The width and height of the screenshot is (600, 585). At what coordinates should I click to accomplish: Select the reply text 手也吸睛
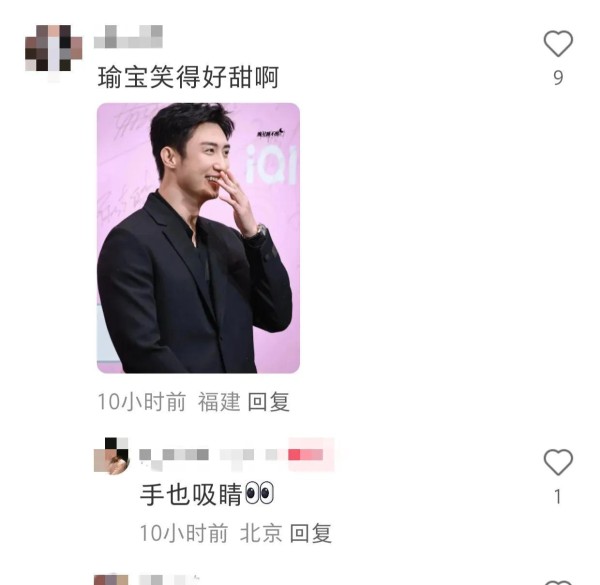pos(191,494)
